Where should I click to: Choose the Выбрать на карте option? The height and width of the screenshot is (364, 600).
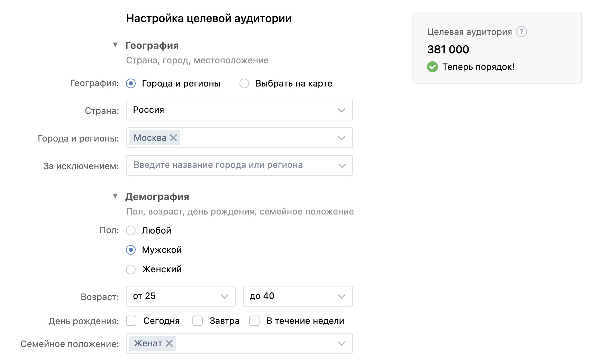pyautogui.click(x=244, y=83)
